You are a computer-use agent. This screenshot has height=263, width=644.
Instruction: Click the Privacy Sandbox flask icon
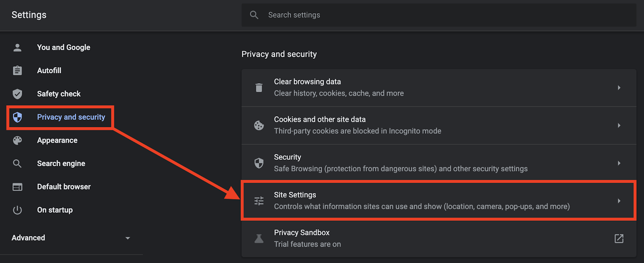click(x=259, y=238)
